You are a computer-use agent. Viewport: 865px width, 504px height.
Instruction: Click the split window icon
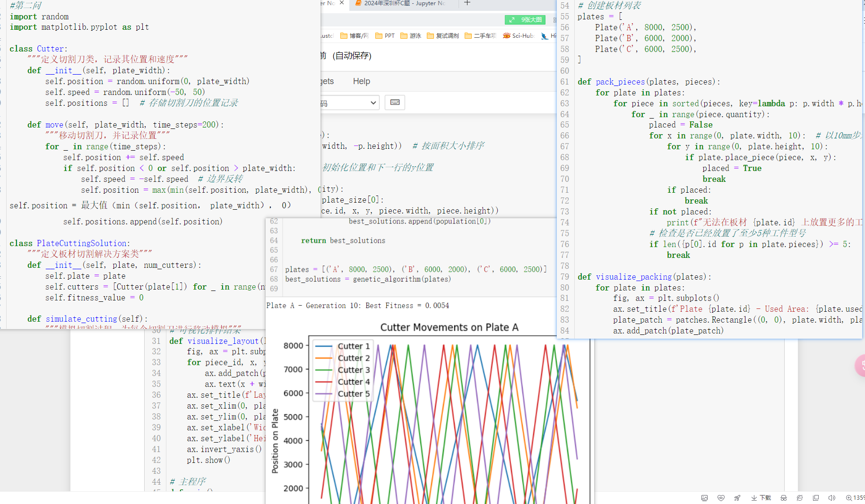[816, 498]
